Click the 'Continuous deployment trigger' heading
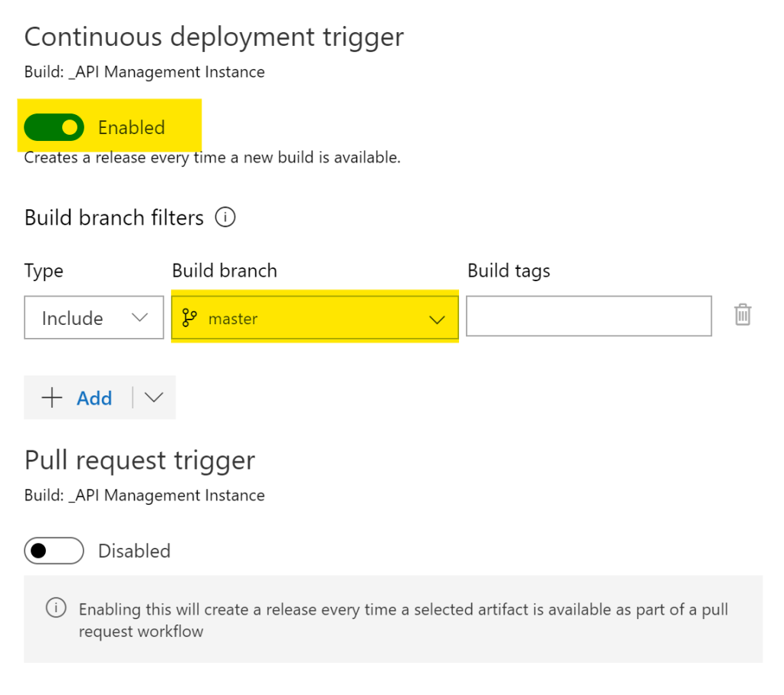Image resolution: width=784 pixels, height=695 pixels. (x=214, y=37)
